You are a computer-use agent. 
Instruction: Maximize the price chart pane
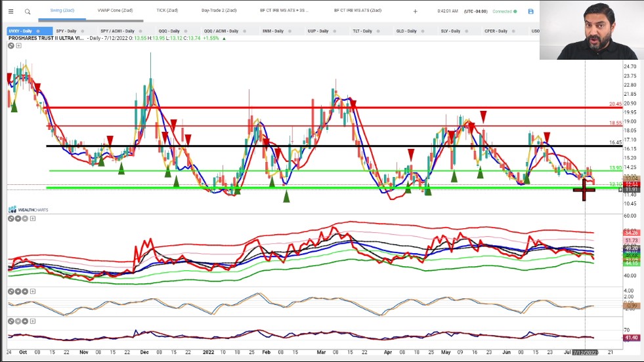coord(18,45)
